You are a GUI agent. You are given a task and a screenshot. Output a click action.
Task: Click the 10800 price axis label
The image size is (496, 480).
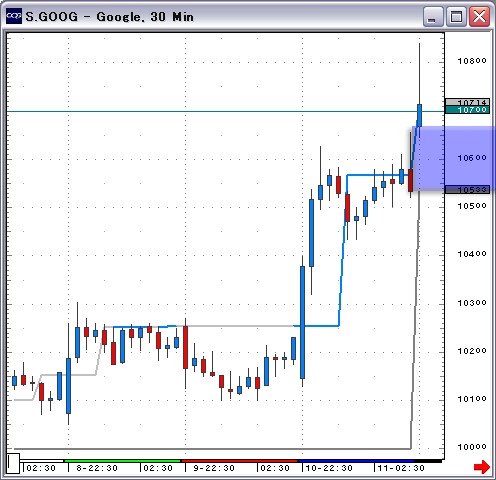coord(472,61)
